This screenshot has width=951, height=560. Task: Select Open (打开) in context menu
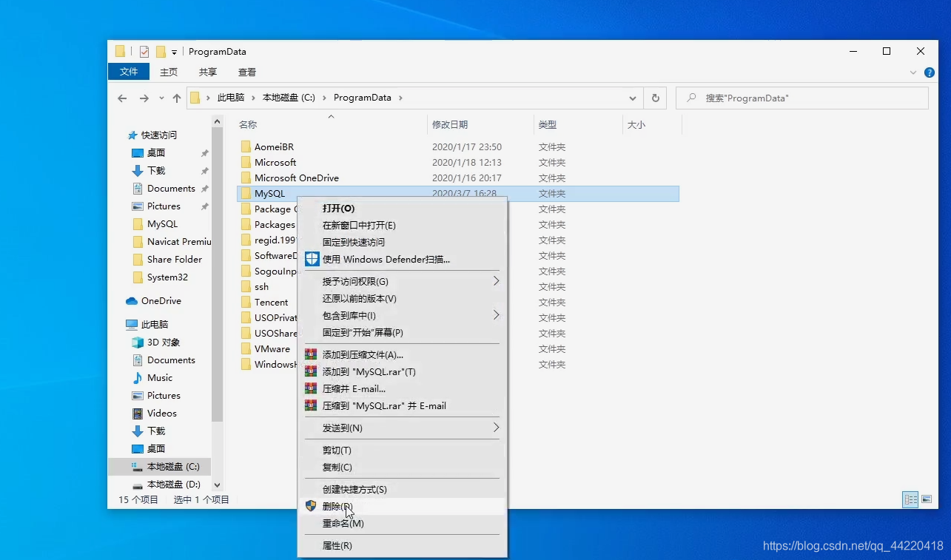(402, 209)
